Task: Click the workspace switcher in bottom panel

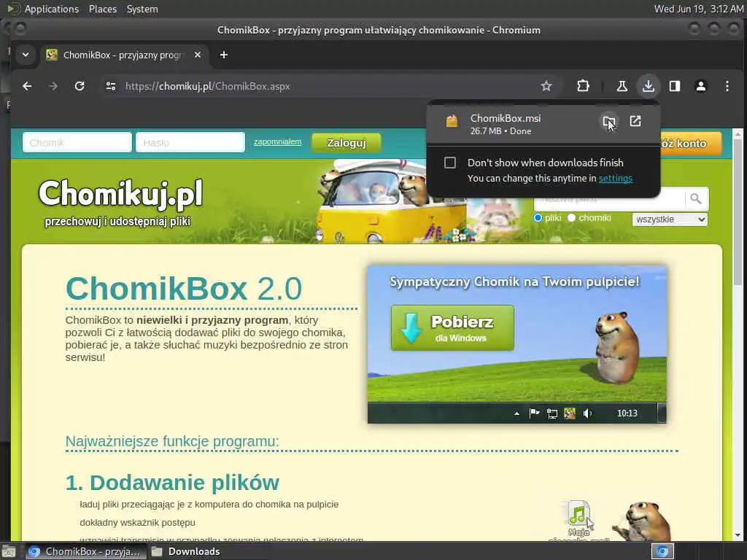Action: [662, 551]
